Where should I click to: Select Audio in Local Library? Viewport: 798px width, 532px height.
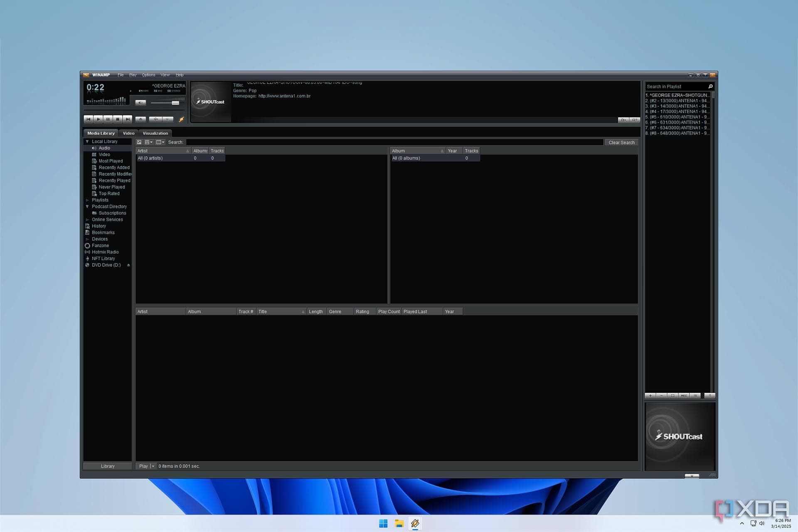point(104,148)
